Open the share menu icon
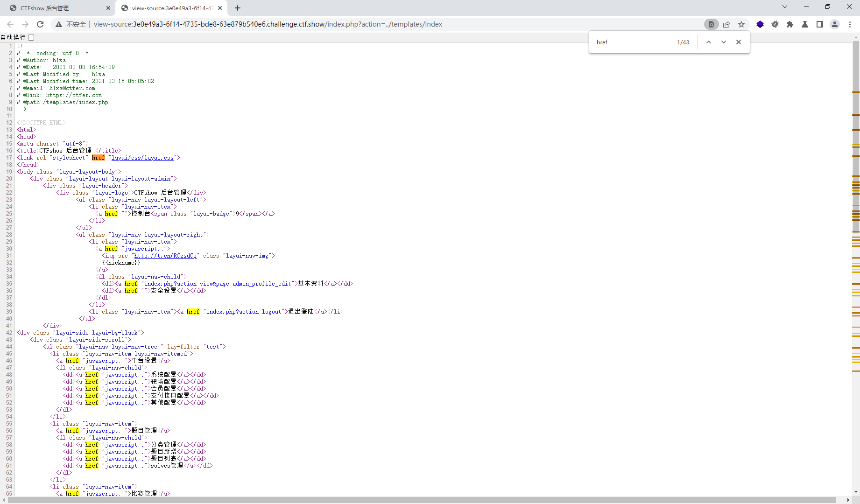Screen dimensions: 860x504 pyautogui.click(x=726, y=24)
